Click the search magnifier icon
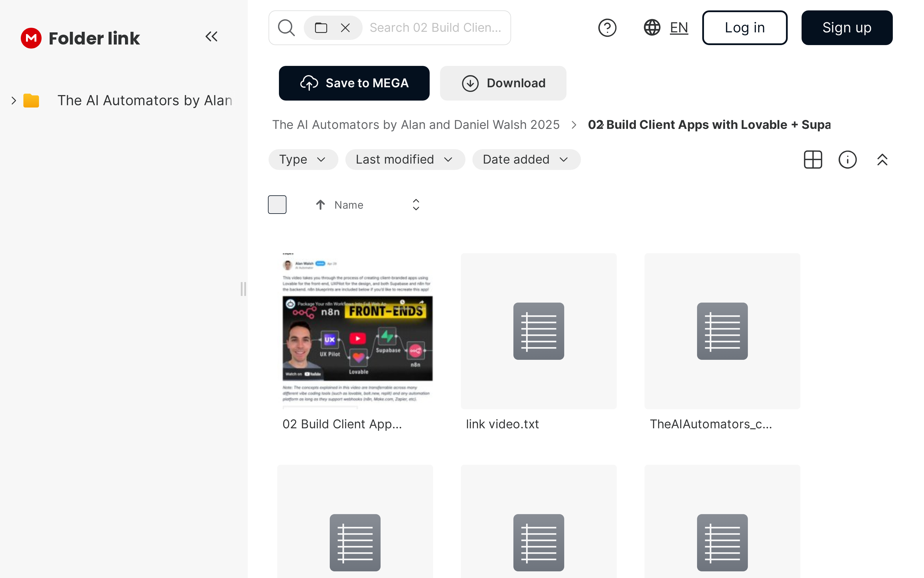924x578 pixels. pyautogui.click(x=286, y=28)
